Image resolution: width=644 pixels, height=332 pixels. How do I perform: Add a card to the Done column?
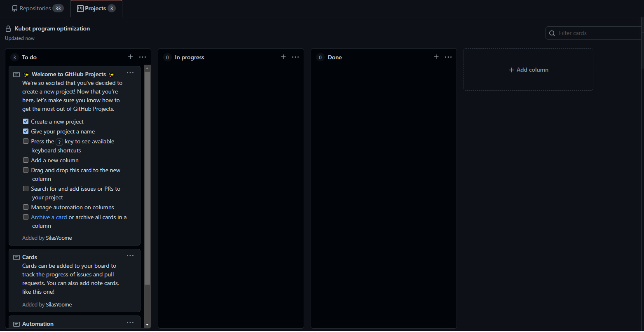tap(436, 57)
